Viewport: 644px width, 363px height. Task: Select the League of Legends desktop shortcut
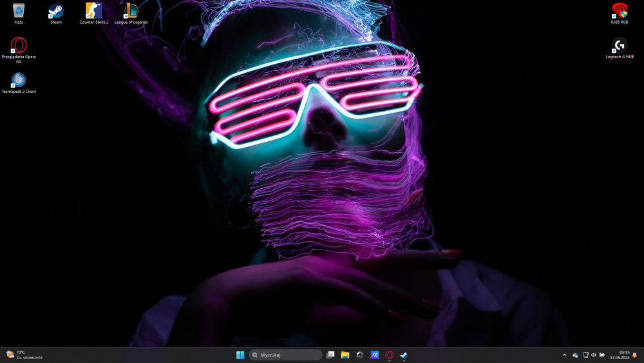(x=131, y=14)
